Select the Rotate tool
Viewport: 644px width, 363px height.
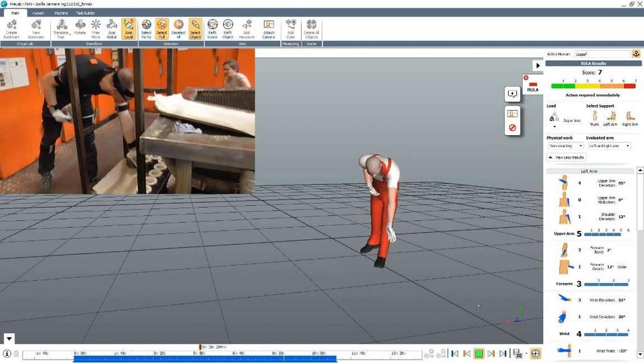pyautogui.click(x=80, y=27)
